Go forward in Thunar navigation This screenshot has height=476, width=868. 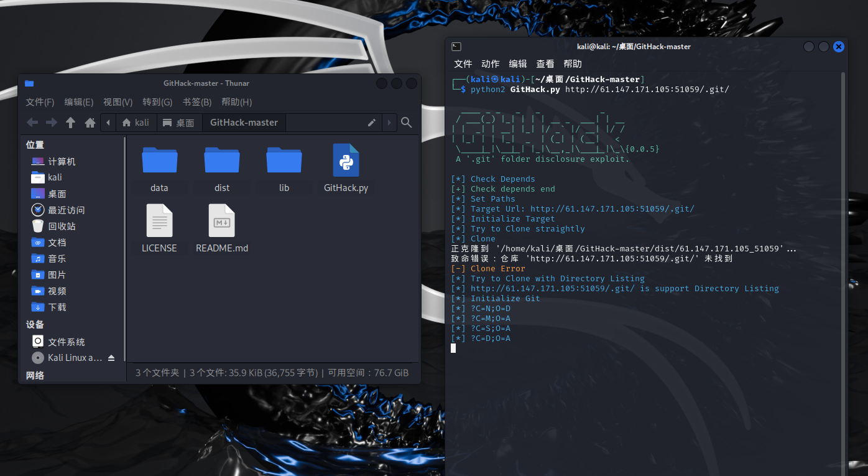tap(52, 123)
